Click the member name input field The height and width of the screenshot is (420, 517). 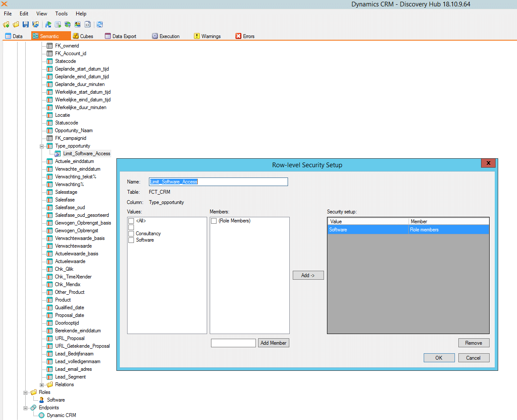[233, 343]
